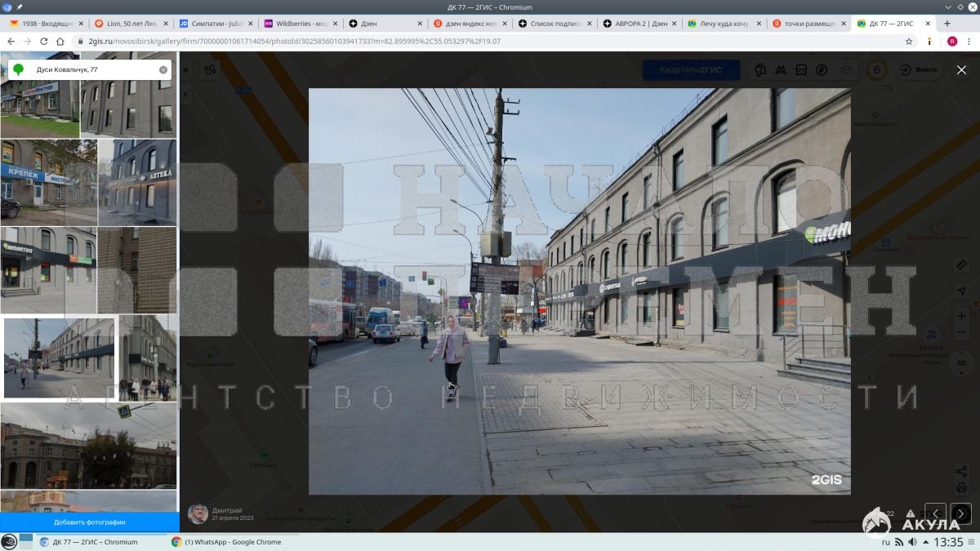Switch to the Wildberries browser tab
The height and width of the screenshot is (551, 980).
(297, 24)
